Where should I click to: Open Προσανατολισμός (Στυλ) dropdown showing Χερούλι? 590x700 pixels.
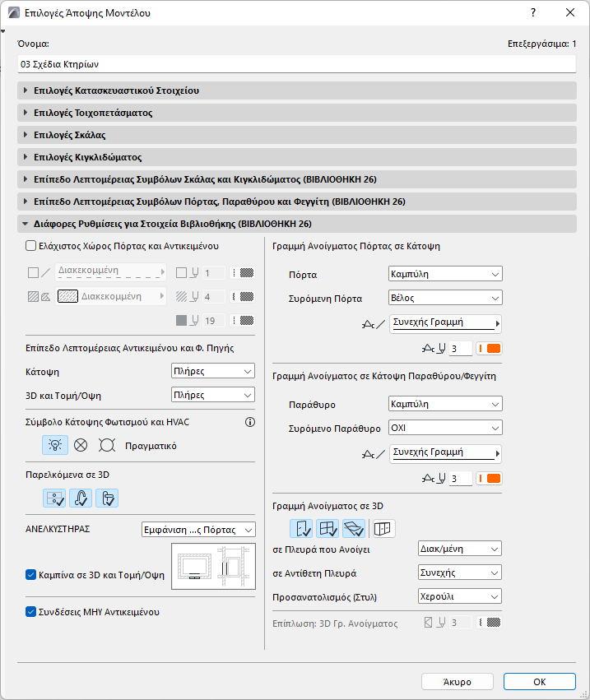(x=460, y=596)
